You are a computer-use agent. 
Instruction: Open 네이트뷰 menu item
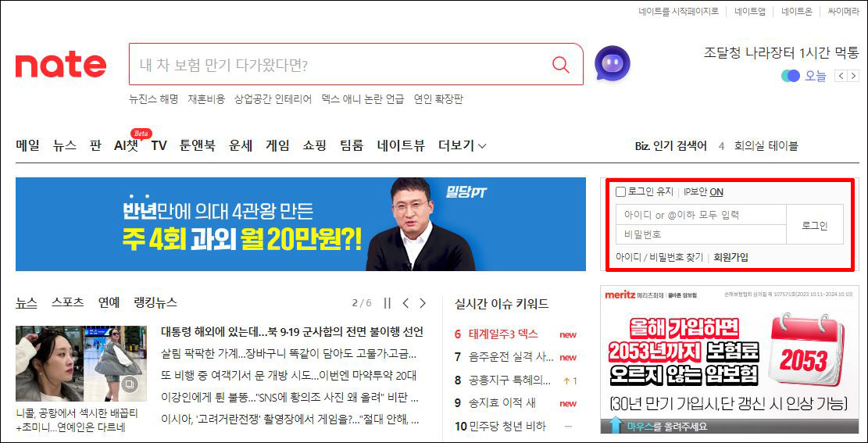tap(402, 145)
